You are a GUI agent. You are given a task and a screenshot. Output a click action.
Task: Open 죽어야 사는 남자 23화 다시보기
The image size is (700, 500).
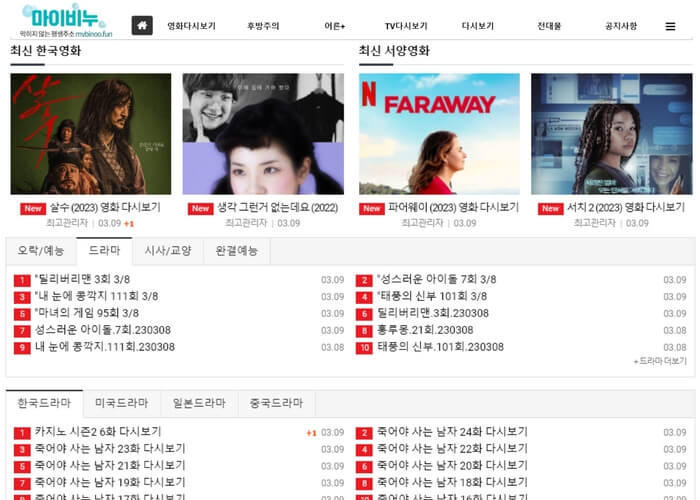click(x=110, y=449)
